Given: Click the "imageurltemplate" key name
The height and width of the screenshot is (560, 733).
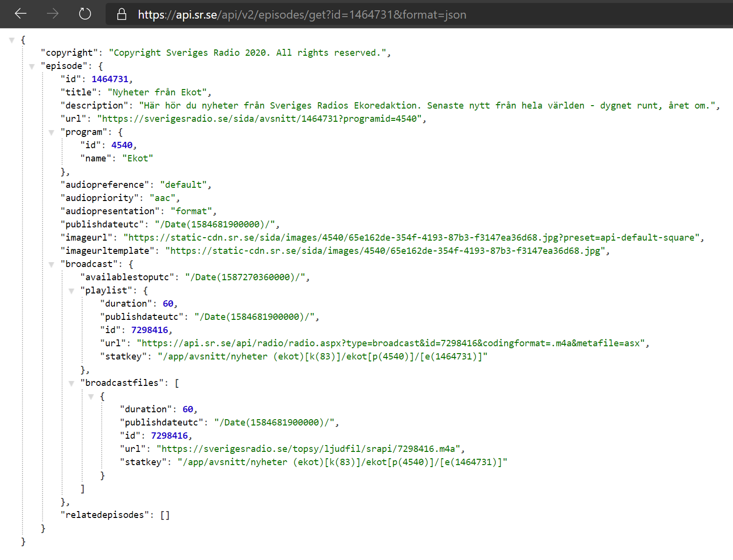Looking at the screenshot, I should pyautogui.click(x=107, y=251).
